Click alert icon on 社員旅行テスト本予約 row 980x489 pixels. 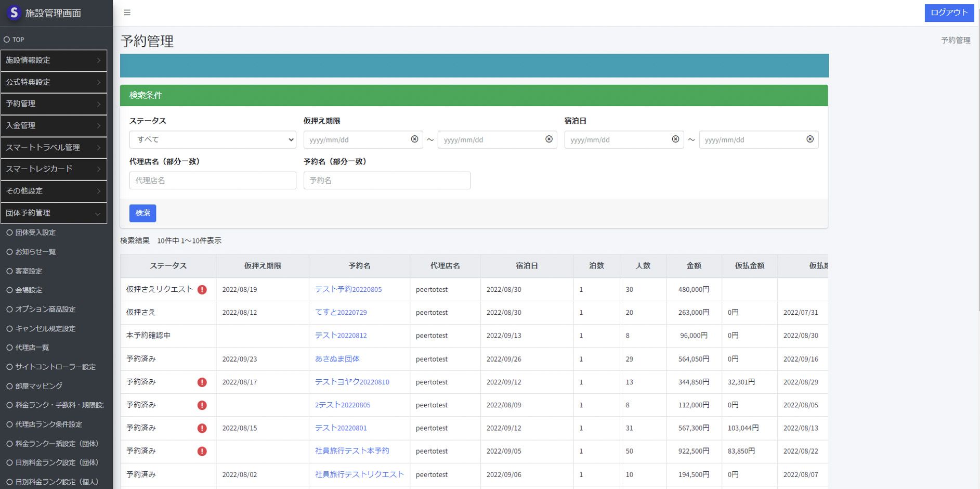click(x=202, y=452)
